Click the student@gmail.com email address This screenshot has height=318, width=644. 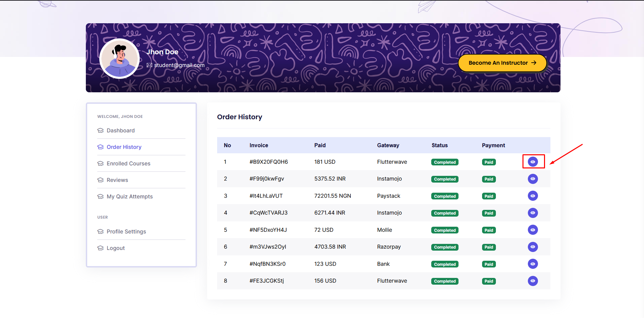click(x=179, y=65)
